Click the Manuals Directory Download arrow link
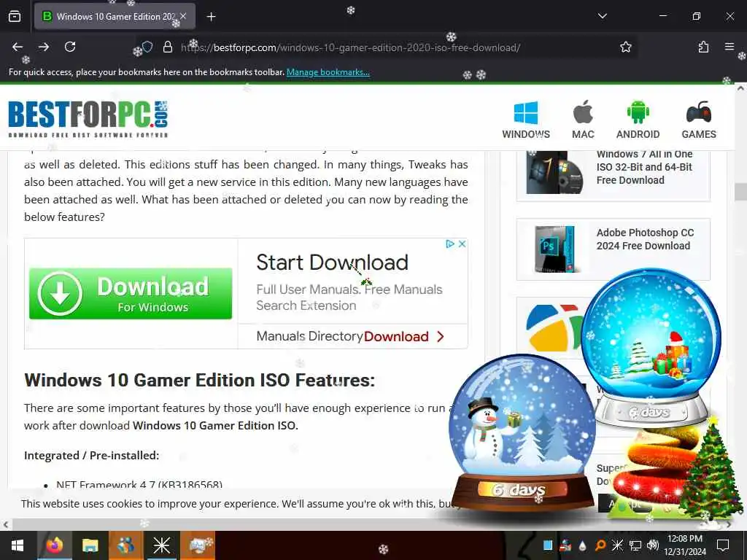Screen dimensions: 747x560 pos(350,337)
